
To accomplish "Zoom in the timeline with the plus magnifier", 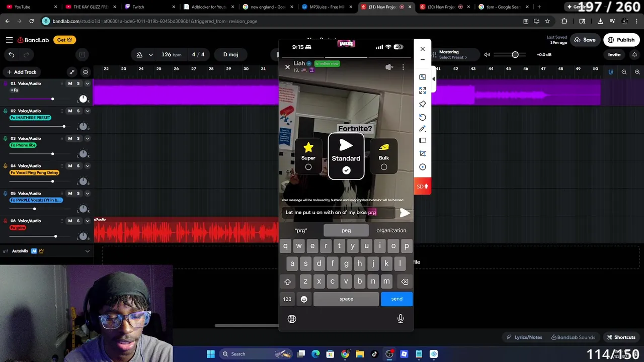I will (637, 72).
